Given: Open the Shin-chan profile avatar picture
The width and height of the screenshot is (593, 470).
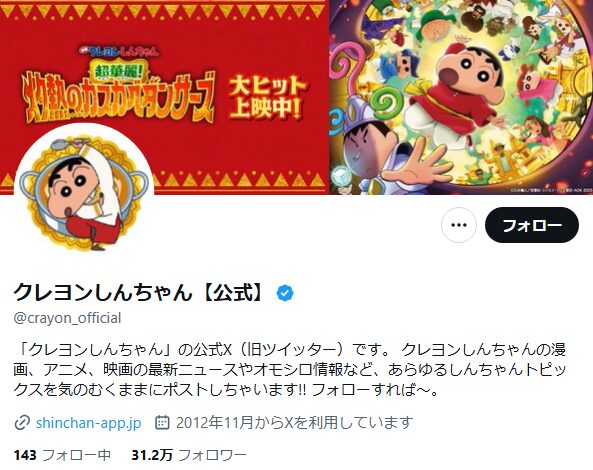Looking at the screenshot, I should click(x=84, y=194).
